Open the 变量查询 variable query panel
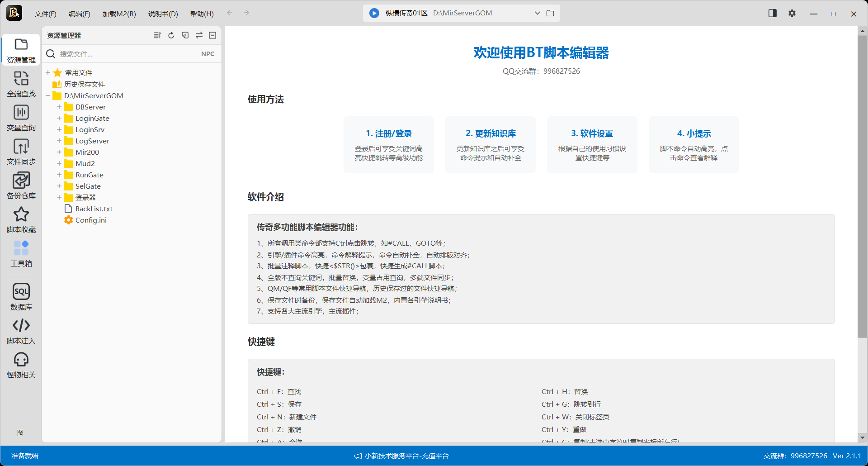Viewport: 868px width, 466px height. pos(21,118)
